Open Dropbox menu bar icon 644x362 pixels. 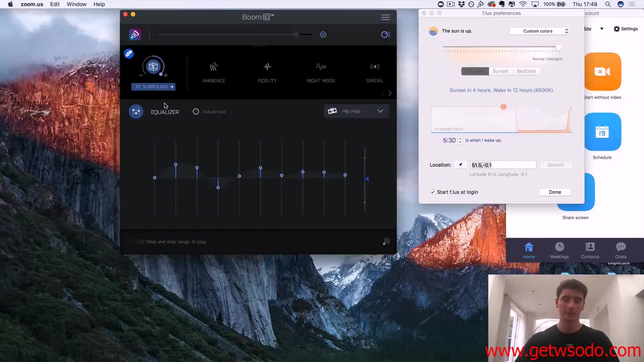click(461, 4)
